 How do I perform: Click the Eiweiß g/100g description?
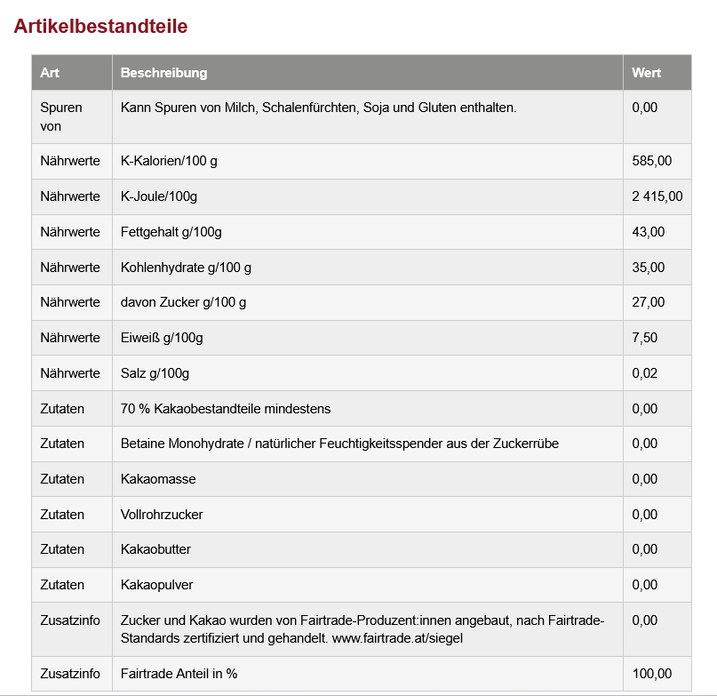[x=162, y=338]
